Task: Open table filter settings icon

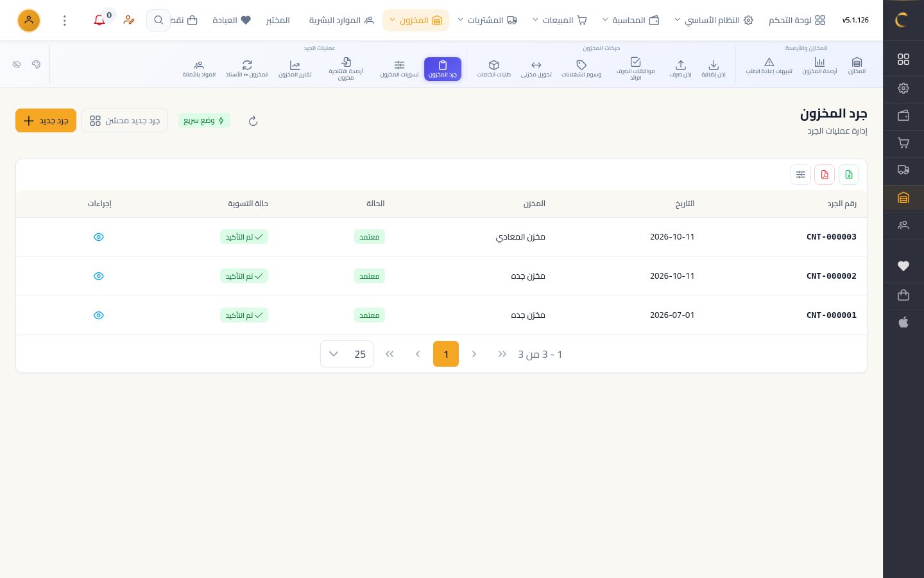Action: pos(801,175)
